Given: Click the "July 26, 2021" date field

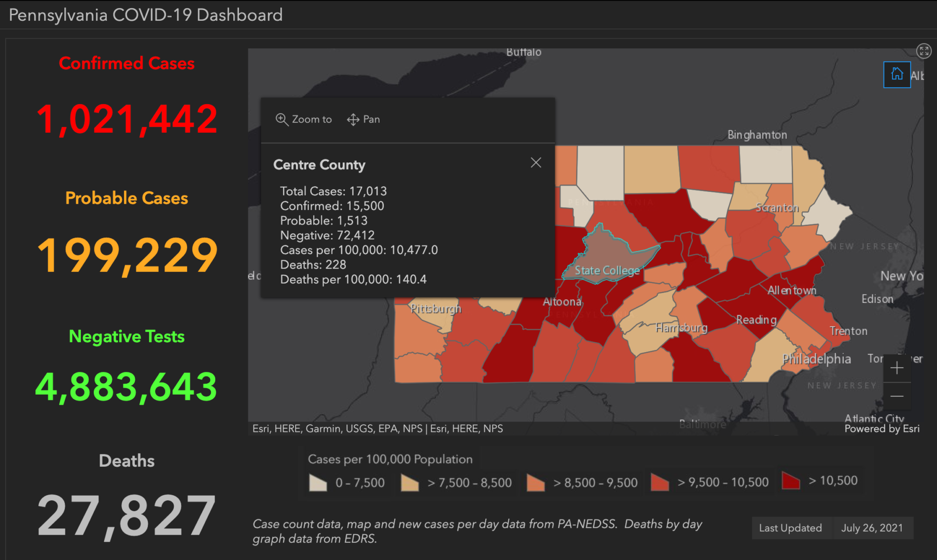Looking at the screenshot, I should click(x=872, y=528).
